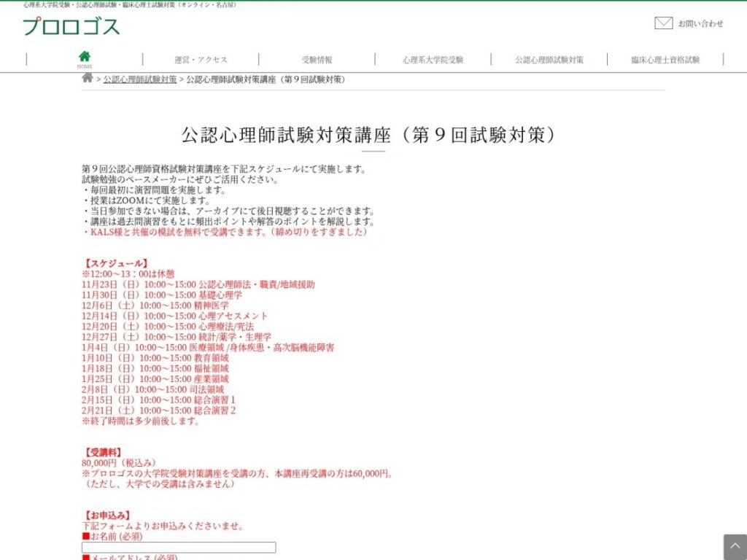Screen dimensions: 747x560
Task: Click the red KALS様と共催の模試 notice line
Action: 225,232
